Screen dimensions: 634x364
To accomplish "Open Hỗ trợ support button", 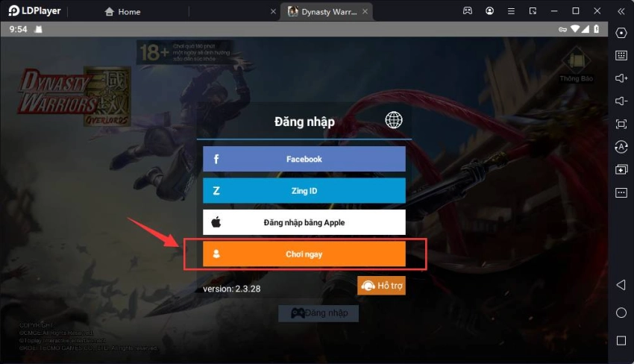I will [381, 286].
